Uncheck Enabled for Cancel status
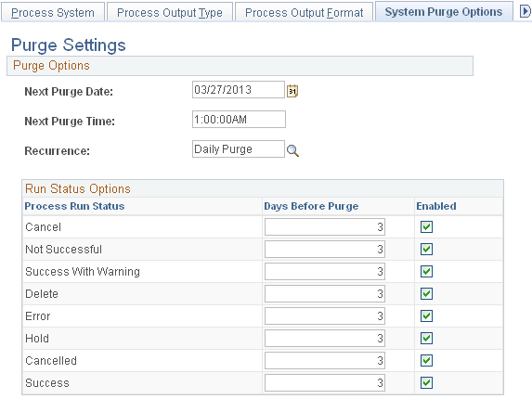This screenshot has height=399, width=532. (x=426, y=226)
